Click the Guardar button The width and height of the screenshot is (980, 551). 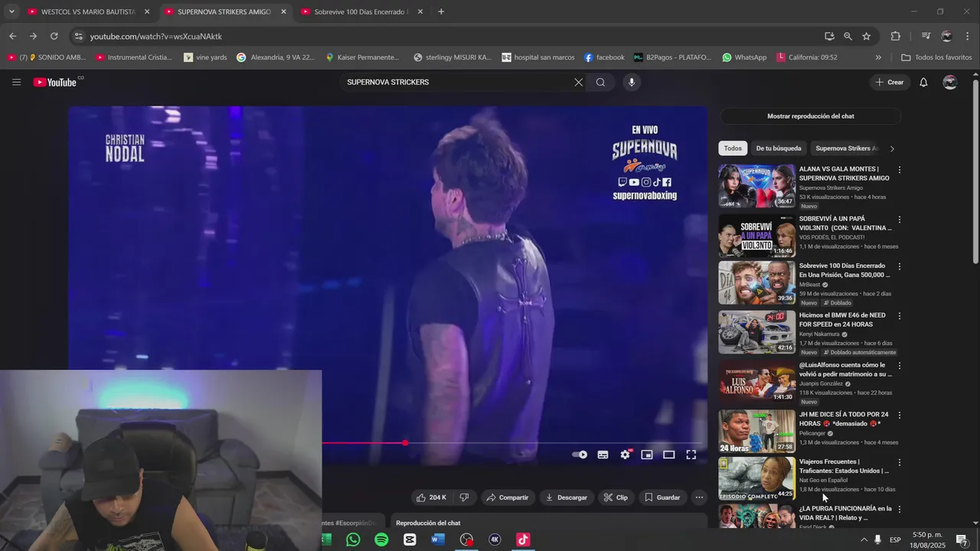coord(662,497)
